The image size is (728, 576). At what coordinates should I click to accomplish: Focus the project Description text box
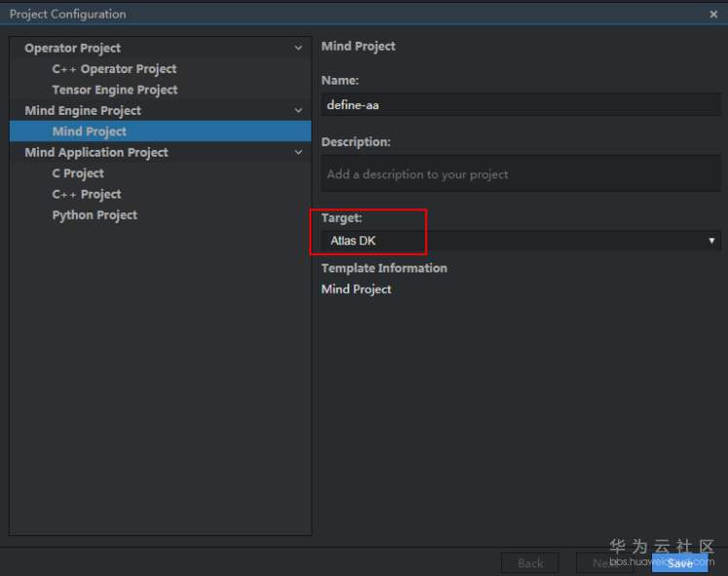coord(521,174)
